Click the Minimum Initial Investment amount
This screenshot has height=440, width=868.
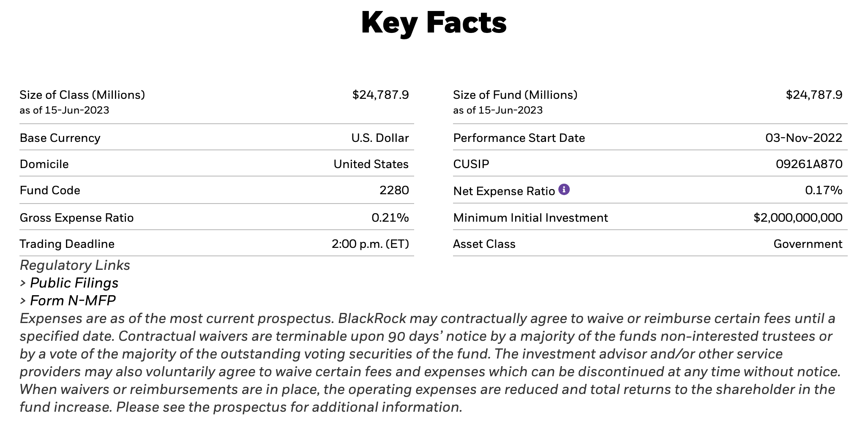798,217
